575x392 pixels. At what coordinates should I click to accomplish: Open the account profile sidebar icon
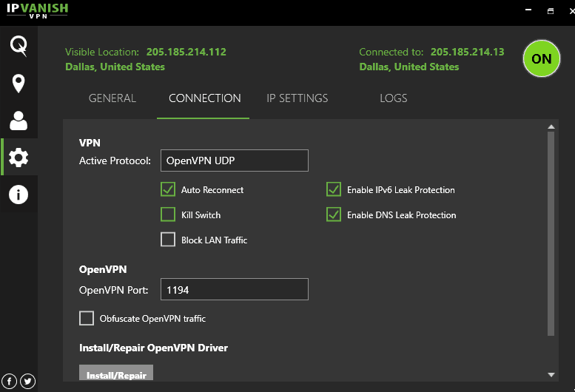(19, 121)
